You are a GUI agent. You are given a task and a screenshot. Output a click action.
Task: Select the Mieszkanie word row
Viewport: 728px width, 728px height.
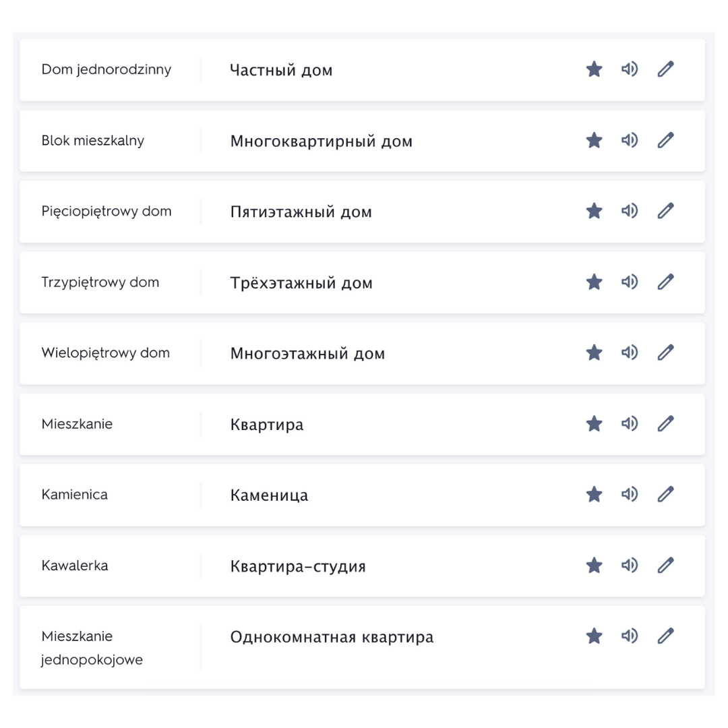(77, 424)
